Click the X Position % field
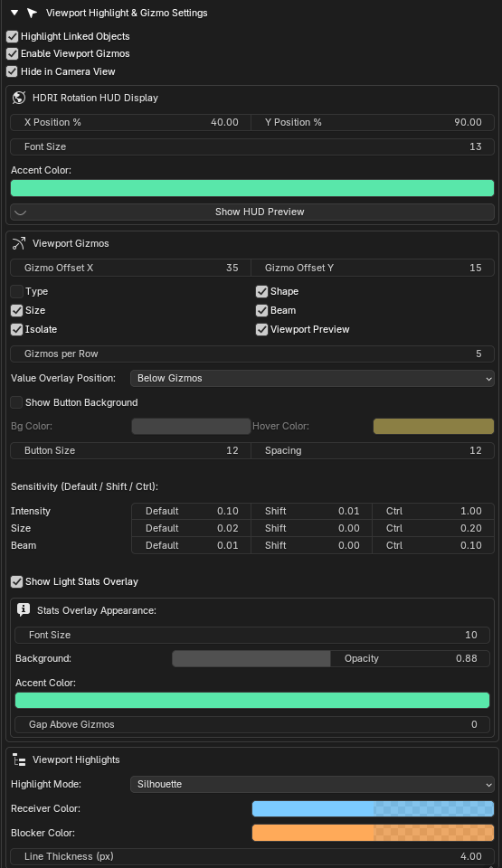Image resolution: width=502 pixels, height=868 pixels. (131, 122)
